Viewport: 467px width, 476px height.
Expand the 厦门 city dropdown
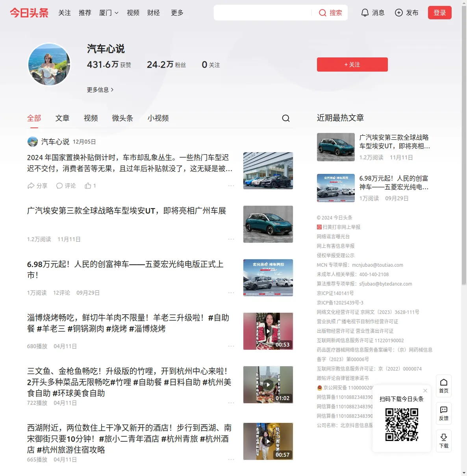point(109,13)
